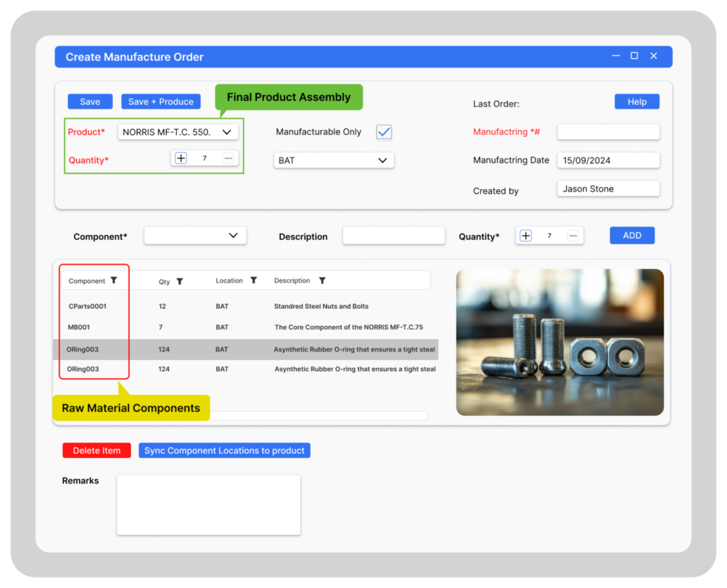Click the Standred Steel Nuts and Bolts description
The image size is (727, 588).
(x=322, y=306)
